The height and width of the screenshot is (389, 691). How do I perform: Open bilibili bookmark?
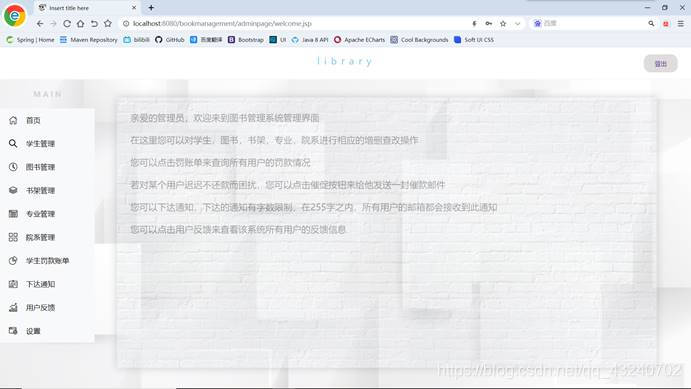point(137,40)
